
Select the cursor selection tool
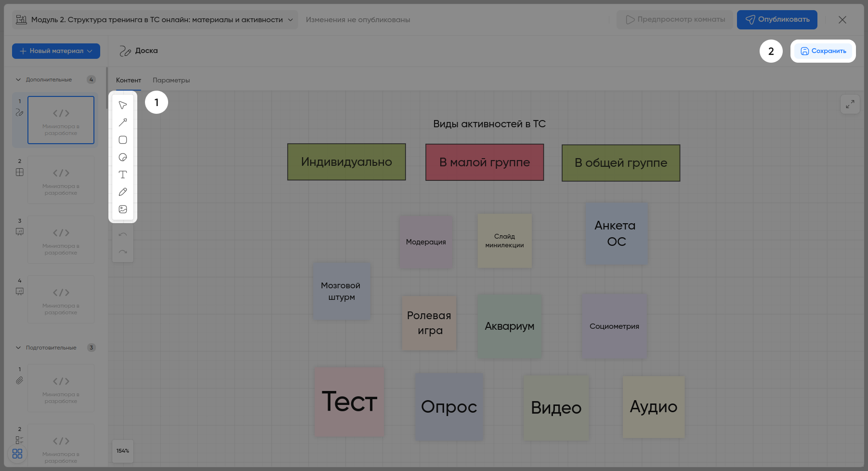point(123,105)
